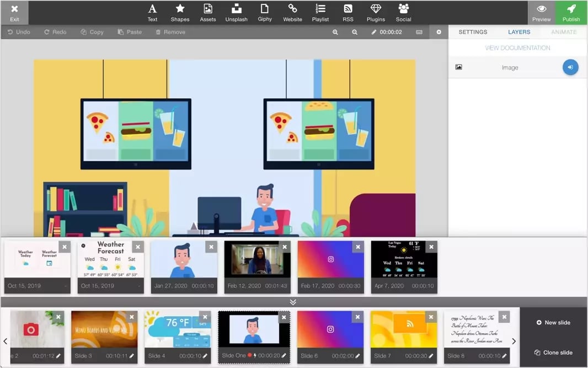This screenshot has height=368, width=588.
Task: Click the New slide button
Action: tap(553, 322)
